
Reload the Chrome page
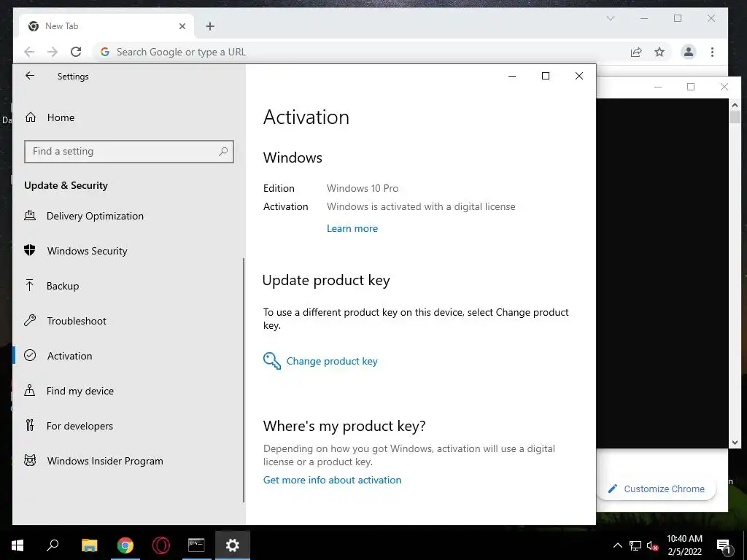76,52
